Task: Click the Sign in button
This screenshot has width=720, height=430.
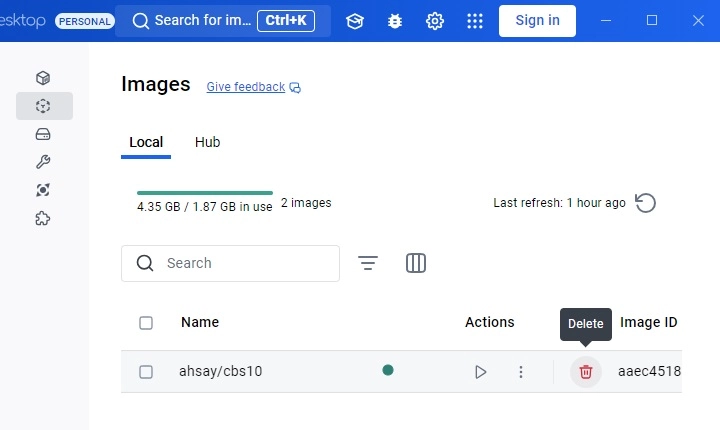Action: (x=537, y=21)
